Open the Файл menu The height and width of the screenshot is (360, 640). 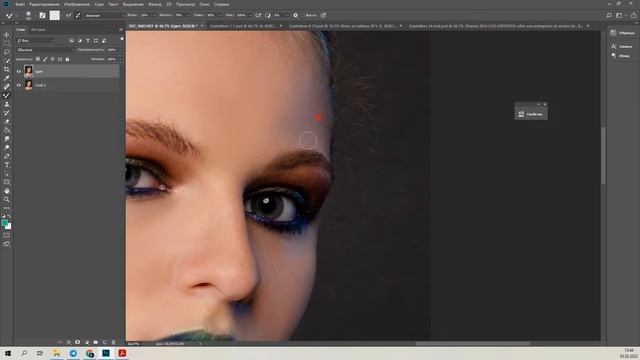tap(20, 4)
